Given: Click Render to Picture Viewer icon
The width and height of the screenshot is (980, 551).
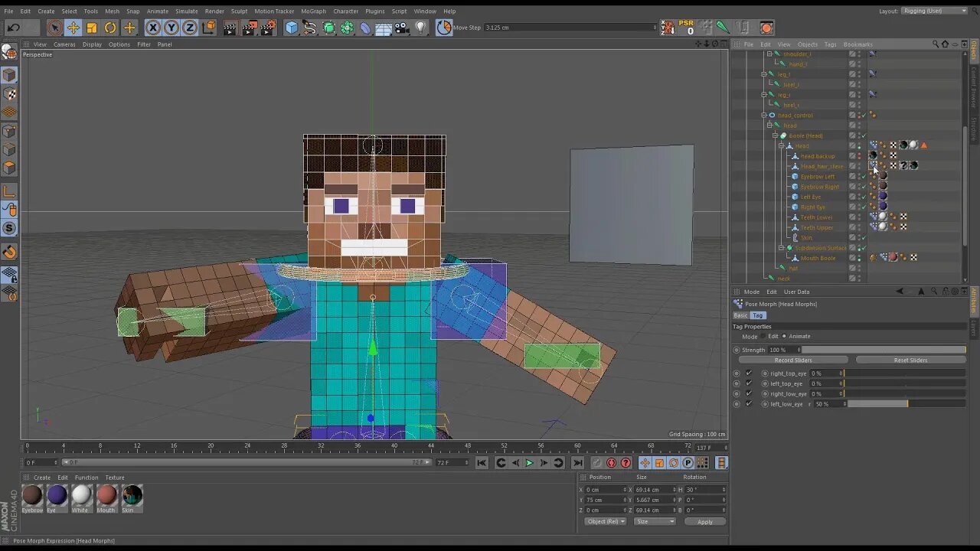Looking at the screenshot, I should [250, 28].
